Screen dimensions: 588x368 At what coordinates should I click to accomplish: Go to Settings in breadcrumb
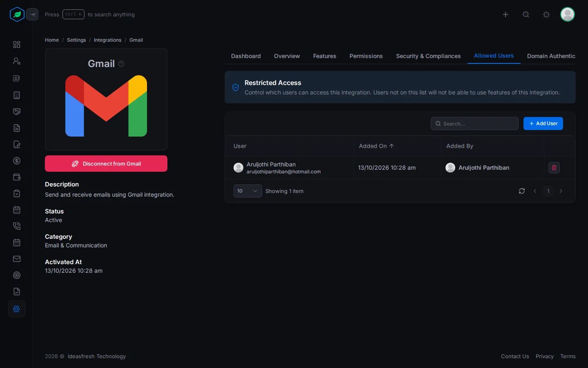click(x=76, y=40)
